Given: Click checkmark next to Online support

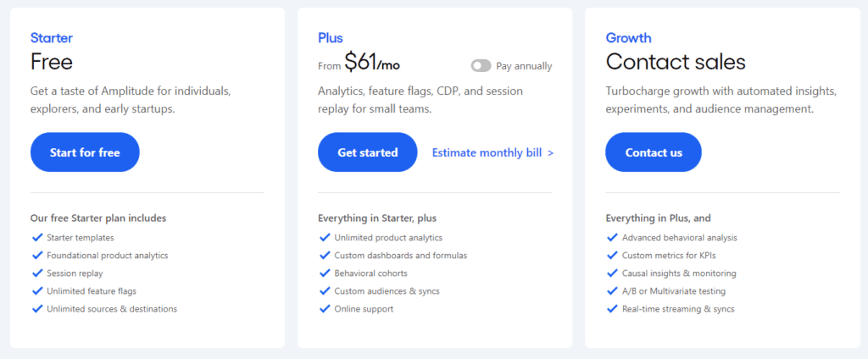Looking at the screenshot, I should click(324, 309).
